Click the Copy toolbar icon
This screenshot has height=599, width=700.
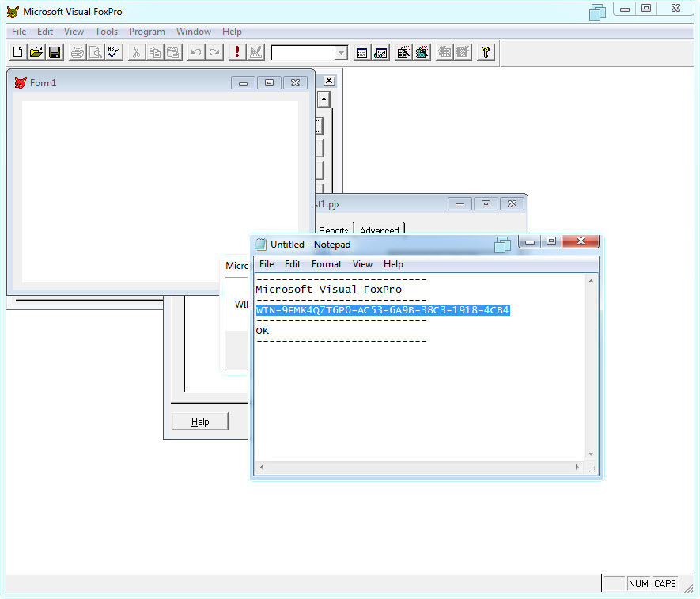click(154, 52)
